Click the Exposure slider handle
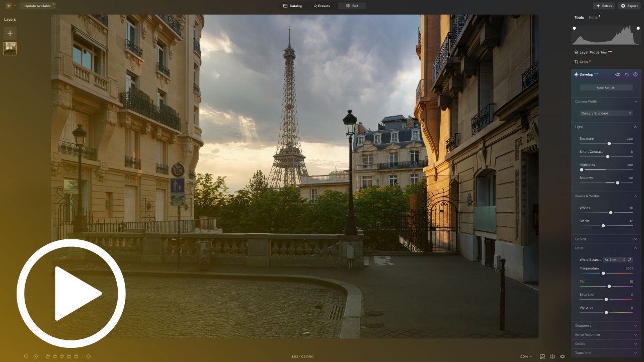644x362 pixels. pyautogui.click(x=609, y=144)
